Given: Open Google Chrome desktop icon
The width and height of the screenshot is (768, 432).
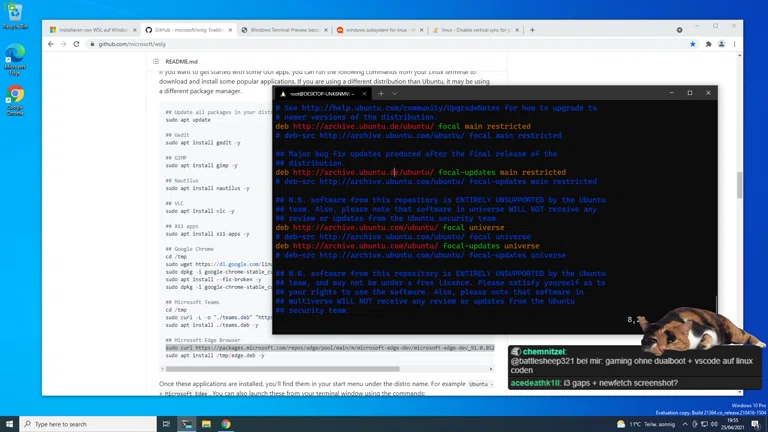Looking at the screenshot, I should pos(15,100).
